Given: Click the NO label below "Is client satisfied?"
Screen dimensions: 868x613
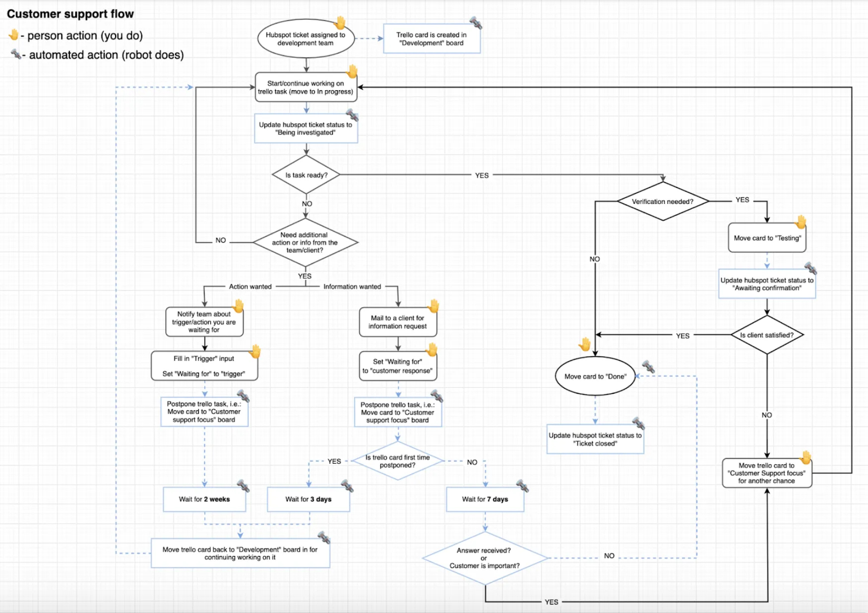Looking at the screenshot, I should pos(767,415).
